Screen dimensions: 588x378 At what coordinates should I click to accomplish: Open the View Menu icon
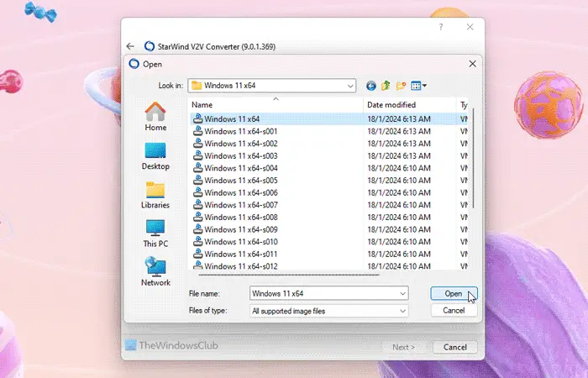418,86
